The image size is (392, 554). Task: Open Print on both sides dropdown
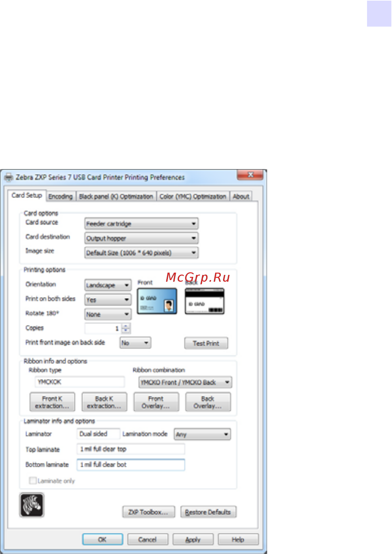108,300
